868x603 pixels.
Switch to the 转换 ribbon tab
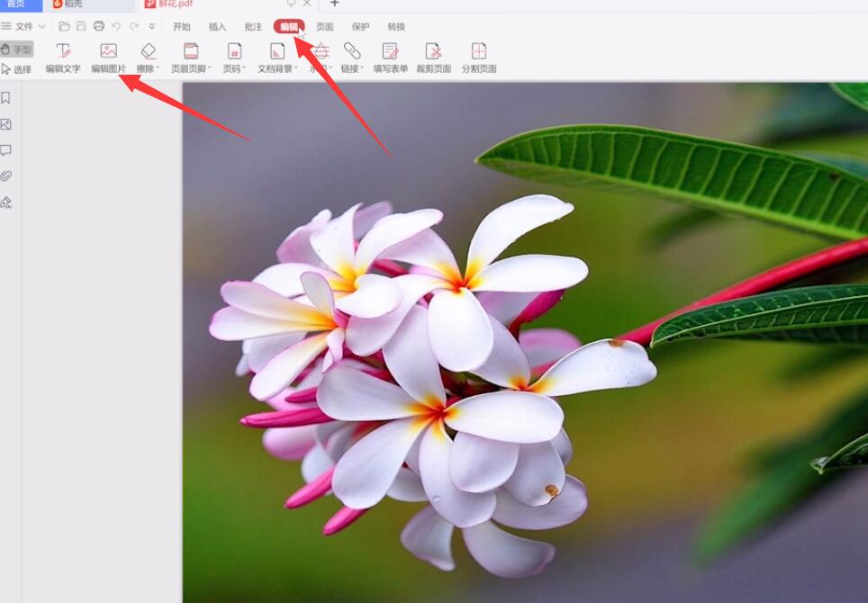point(396,27)
